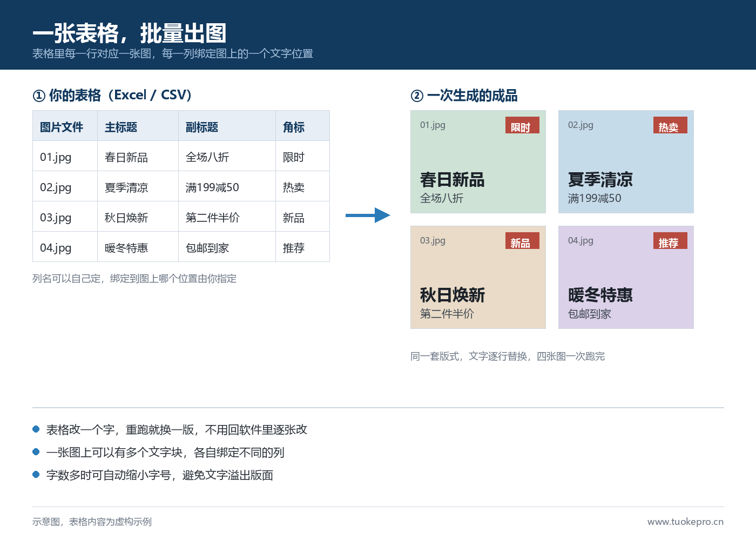Click the 一张表格，批量出图 page title

[129, 33]
